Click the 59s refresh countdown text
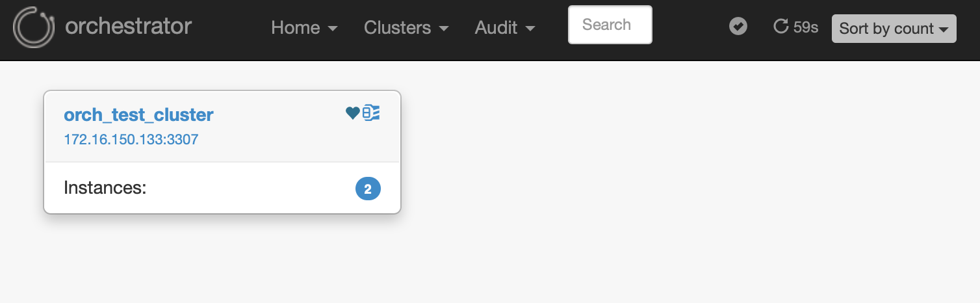This screenshot has height=303, width=980. [806, 27]
